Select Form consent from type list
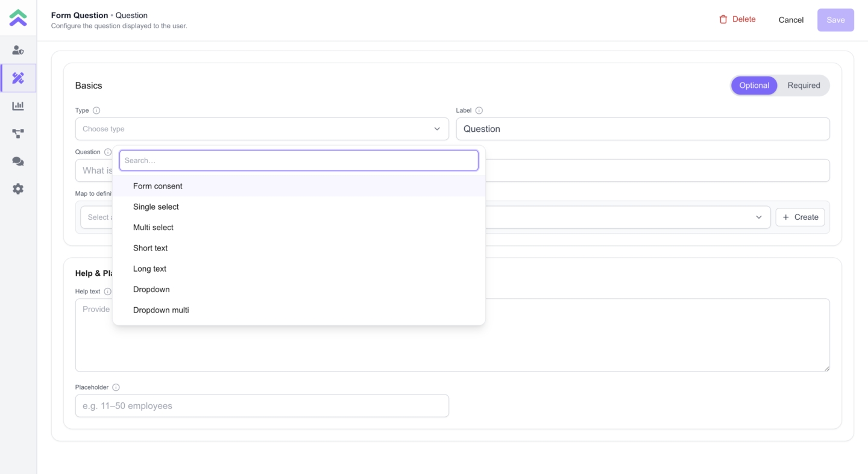 (158, 186)
